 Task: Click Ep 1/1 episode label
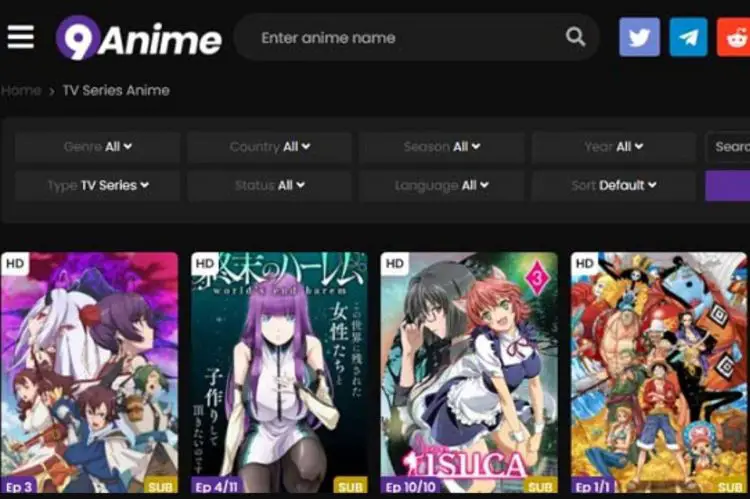click(x=592, y=486)
